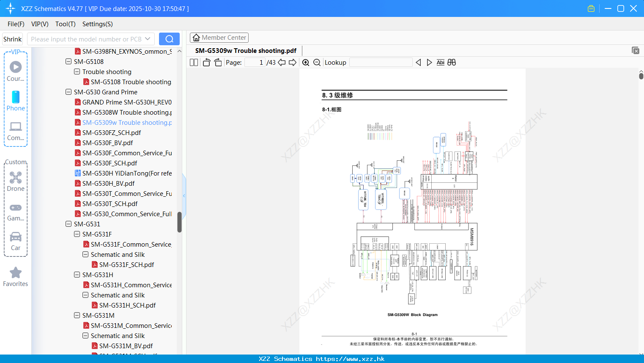Viewport: 644px width, 363px height.
Task: Collapse the SM-G531H node
Action: (77, 275)
